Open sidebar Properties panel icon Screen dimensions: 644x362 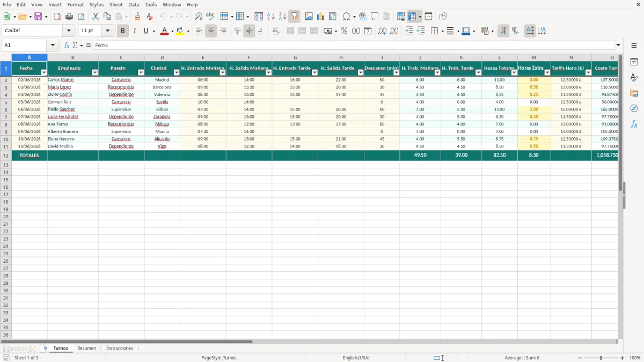pos(634,62)
